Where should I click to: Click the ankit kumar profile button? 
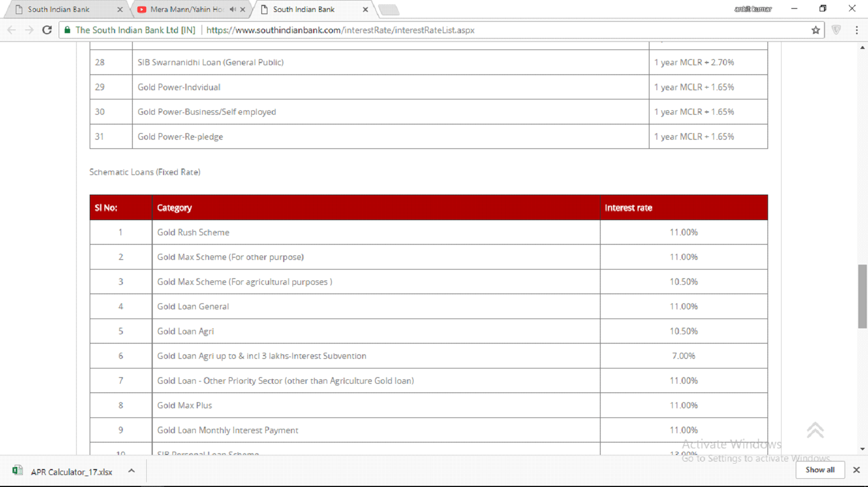(753, 9)
